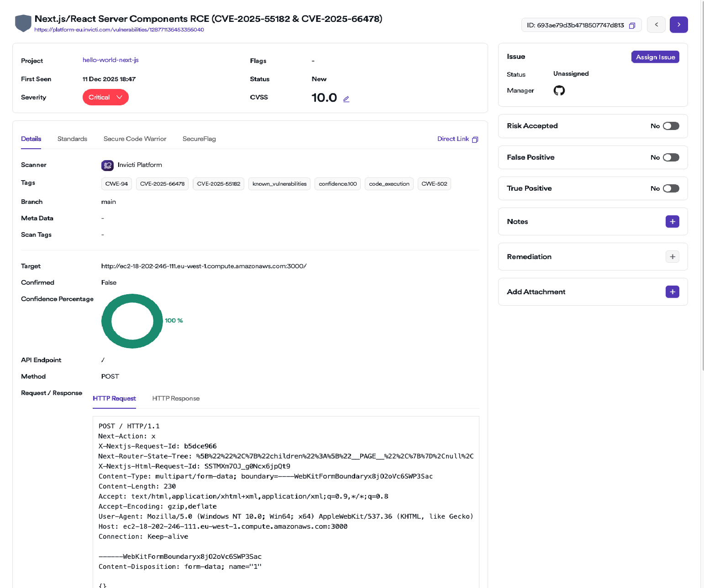Click the 10.0 CVSS score value

tap(324, 98)
